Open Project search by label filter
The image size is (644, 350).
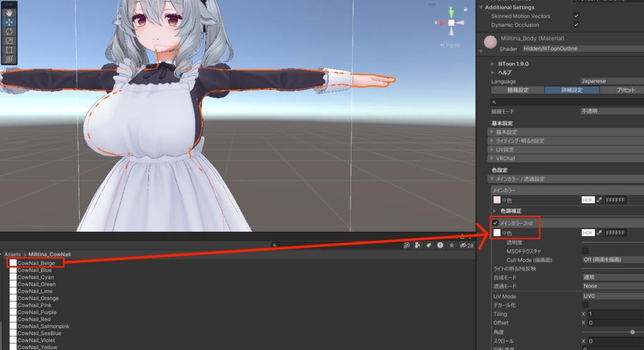428,245
